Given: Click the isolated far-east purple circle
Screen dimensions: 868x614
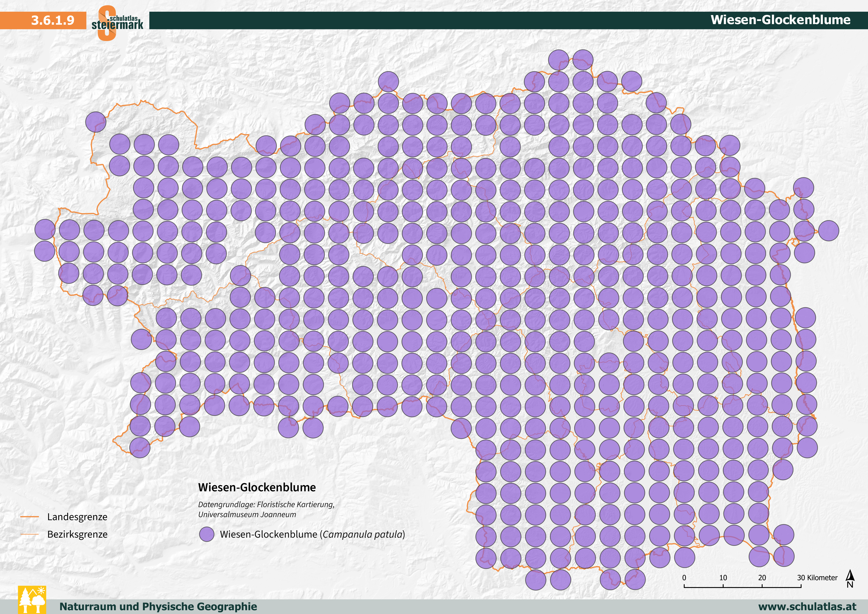Looking at the screenshot, I should (828, 231).
